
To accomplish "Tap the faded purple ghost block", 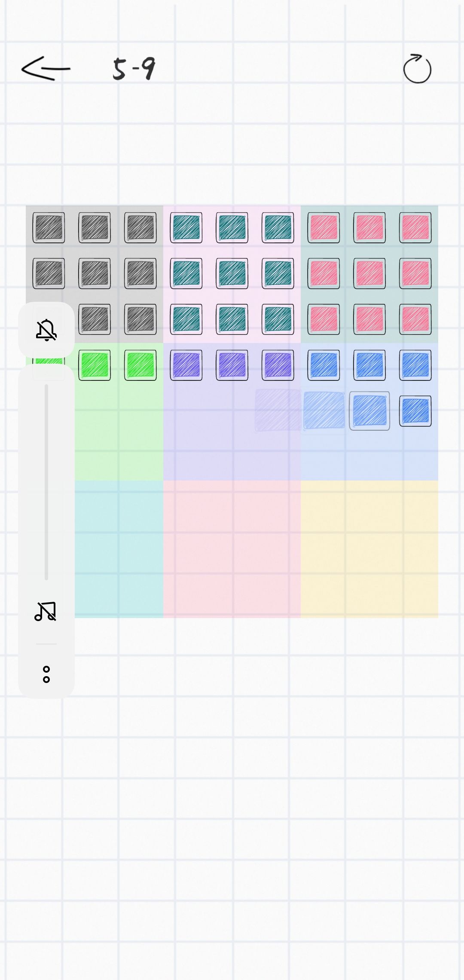I will pos(278,410).
